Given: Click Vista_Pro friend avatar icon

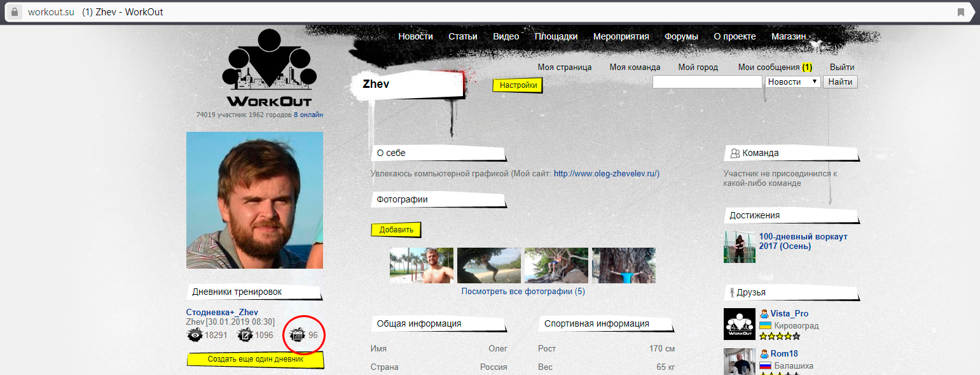Looking at the screenshot, I should (x=739, y=324).
